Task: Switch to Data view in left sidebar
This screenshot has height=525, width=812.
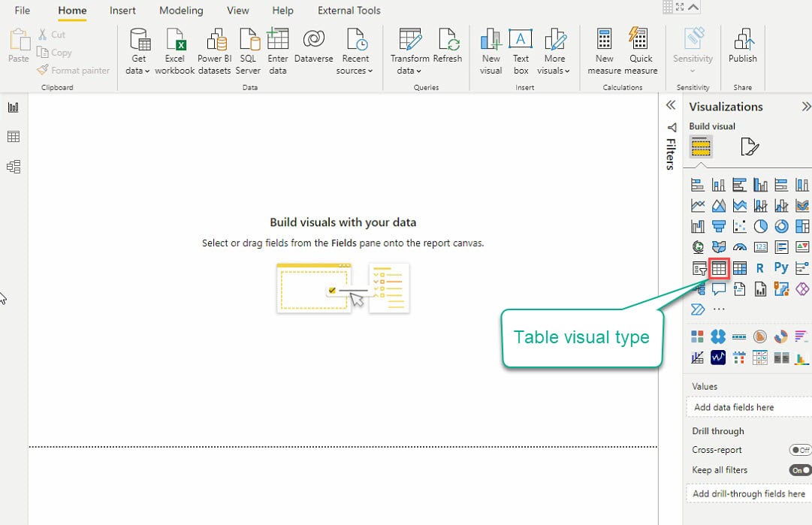Action: [x=14, y=137]
